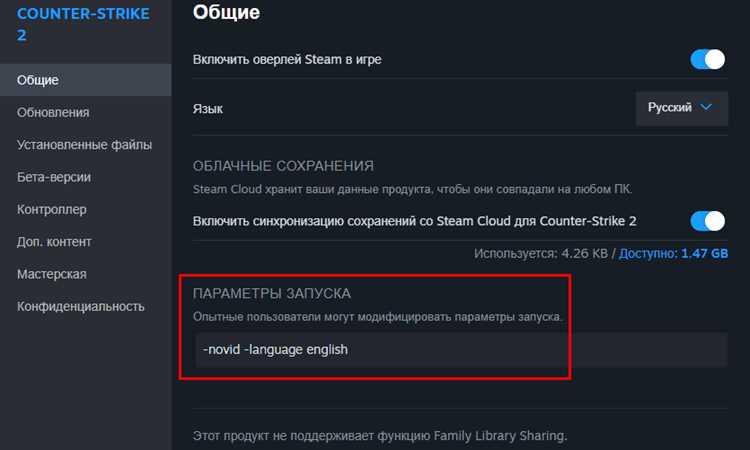Open the Установленные файлы section
This screenshot has height=450, width=750.
point(85,144)
